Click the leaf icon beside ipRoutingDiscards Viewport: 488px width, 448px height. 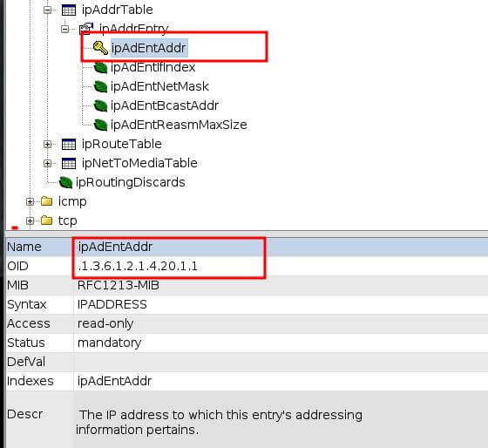65,183
